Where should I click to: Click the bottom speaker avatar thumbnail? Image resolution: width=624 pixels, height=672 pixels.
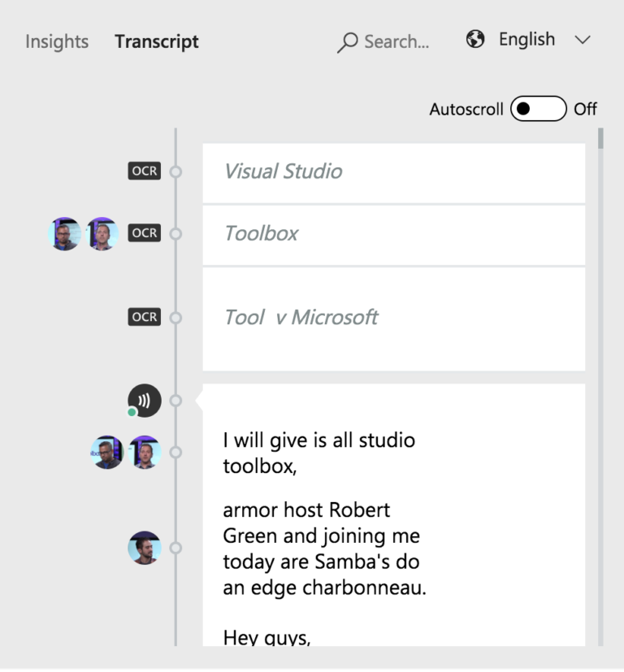(x=144, y=548)
